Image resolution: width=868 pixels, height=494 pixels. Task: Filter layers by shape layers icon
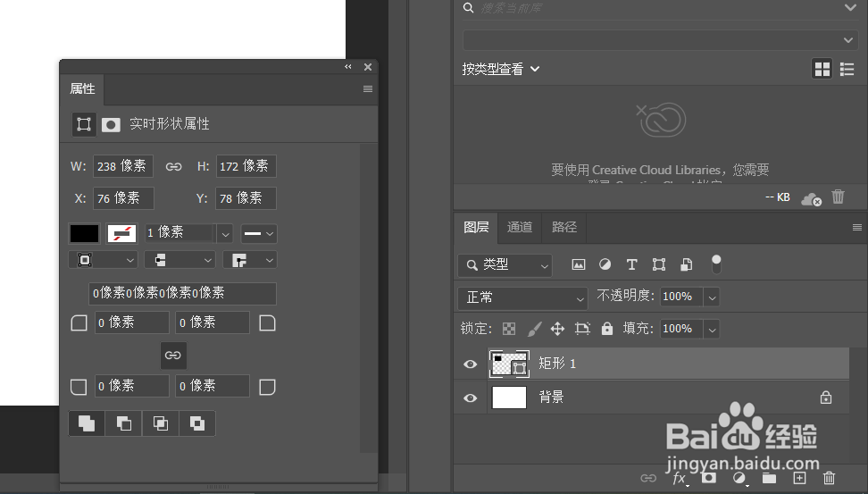pos(659,264)
